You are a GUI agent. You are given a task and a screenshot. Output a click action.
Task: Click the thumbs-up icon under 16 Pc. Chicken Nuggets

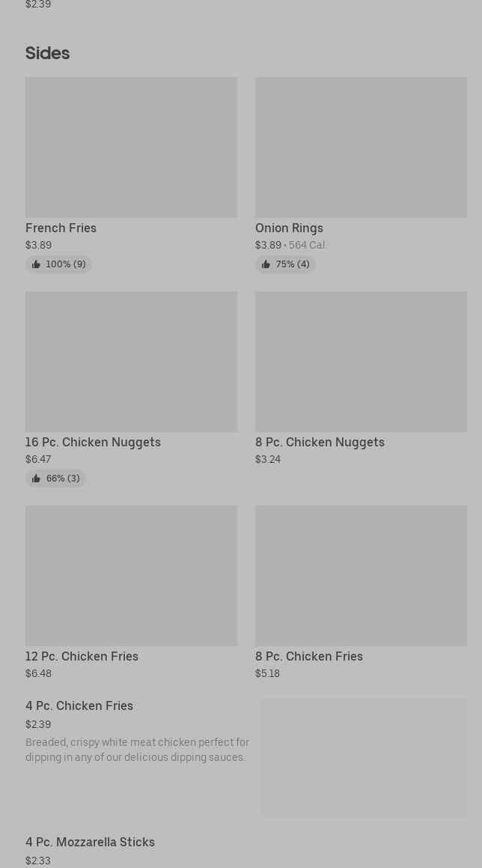point(36,479)
